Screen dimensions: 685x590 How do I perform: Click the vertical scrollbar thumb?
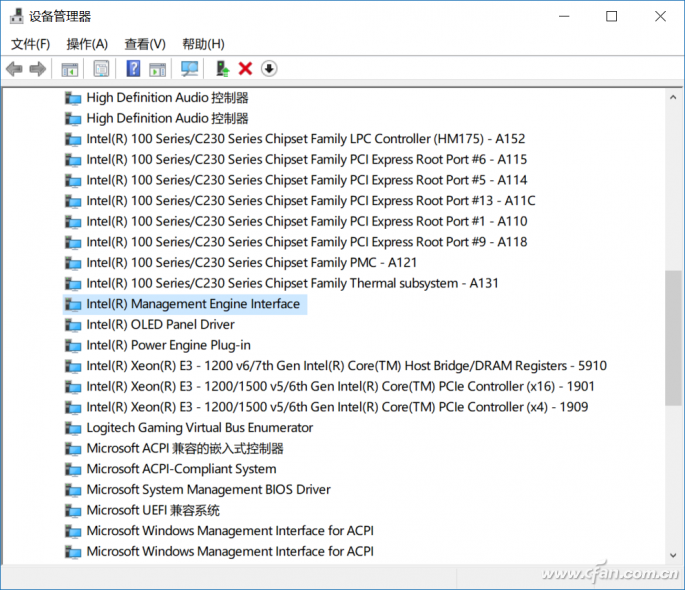point(673,338)
